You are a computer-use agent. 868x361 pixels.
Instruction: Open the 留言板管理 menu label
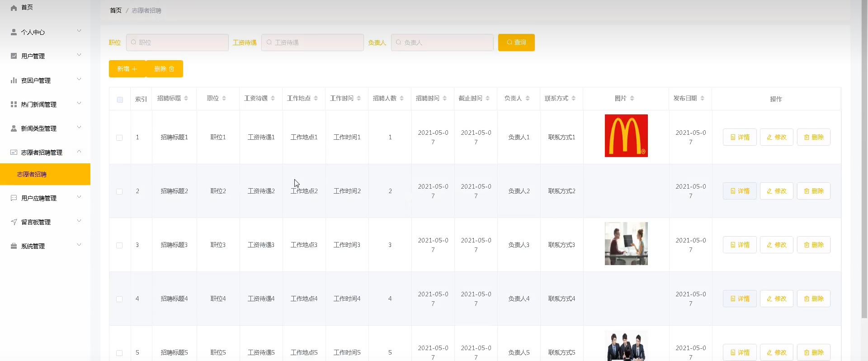36,222
